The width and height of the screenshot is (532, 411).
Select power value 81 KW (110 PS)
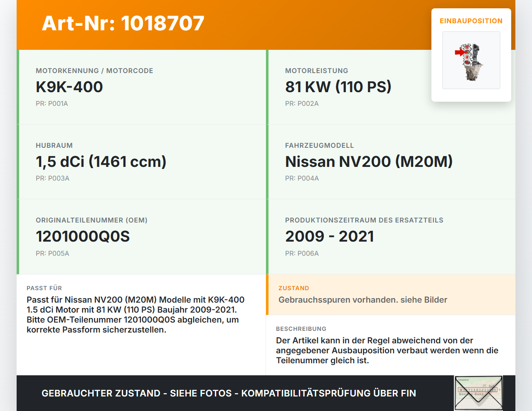pyautogui.click(x=338, y=87)
